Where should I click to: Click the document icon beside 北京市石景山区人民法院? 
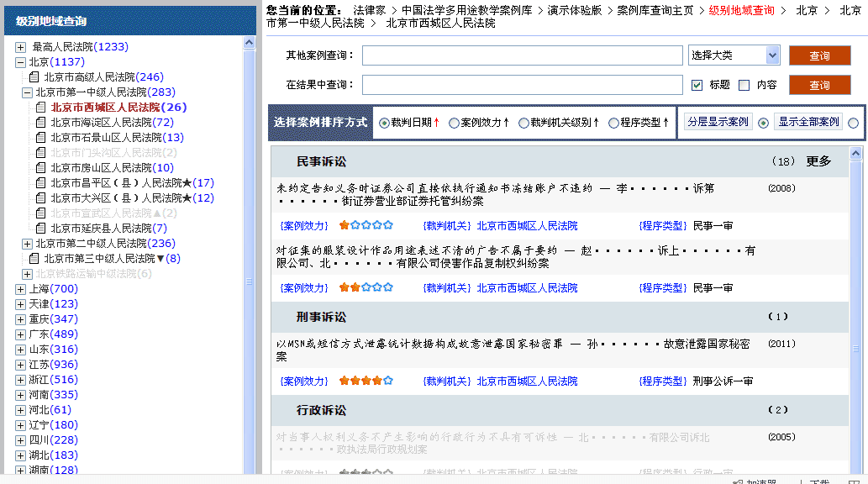coord(40,137)
